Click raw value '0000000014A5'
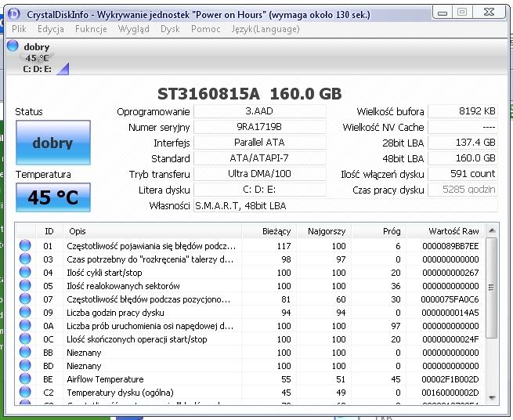Screen dimensions: 513x420 (450, 313)
